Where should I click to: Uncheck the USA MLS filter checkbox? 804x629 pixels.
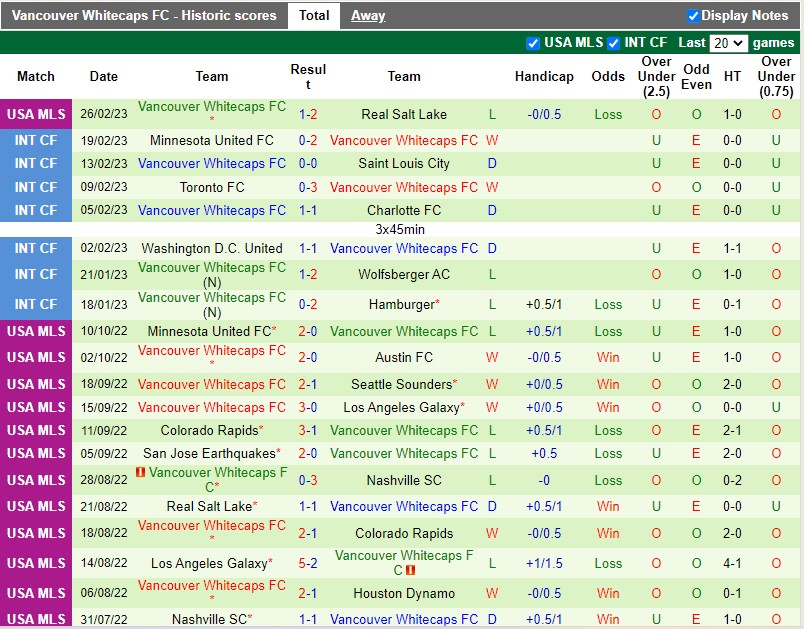(534, 42)
